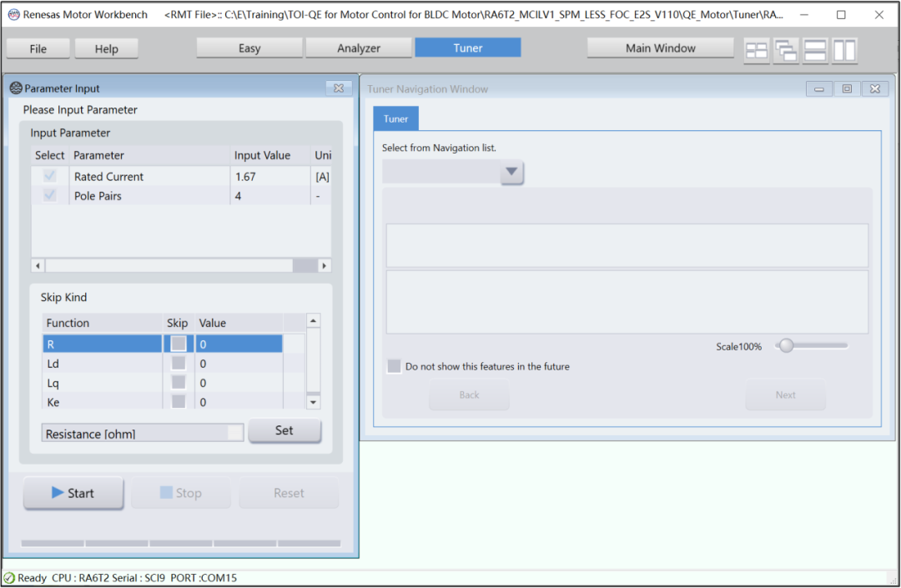Screen dimensions: 901x588
Task: Toggle Rated Current select checkbox
Action: (x=50, y=176)
